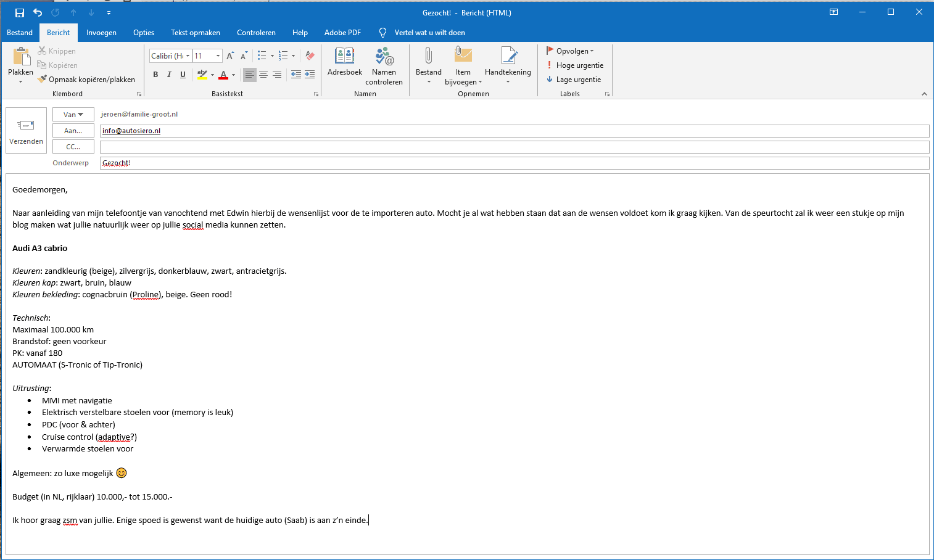Screen dimensions: 934x560
Task: Click Kopiëren in the Klembord group
Action: pyautogui.click(x=57, y=65)
